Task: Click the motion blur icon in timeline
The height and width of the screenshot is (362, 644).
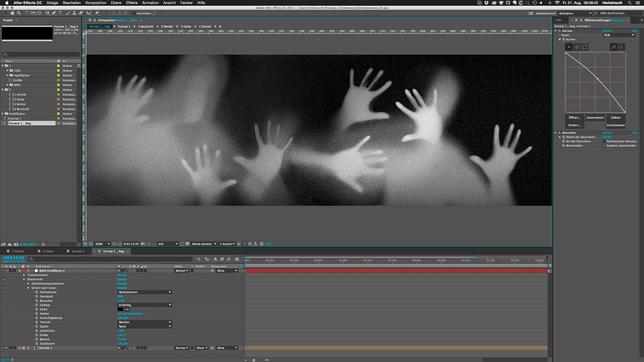Action: pyautogui.click(x=229, y=260)
